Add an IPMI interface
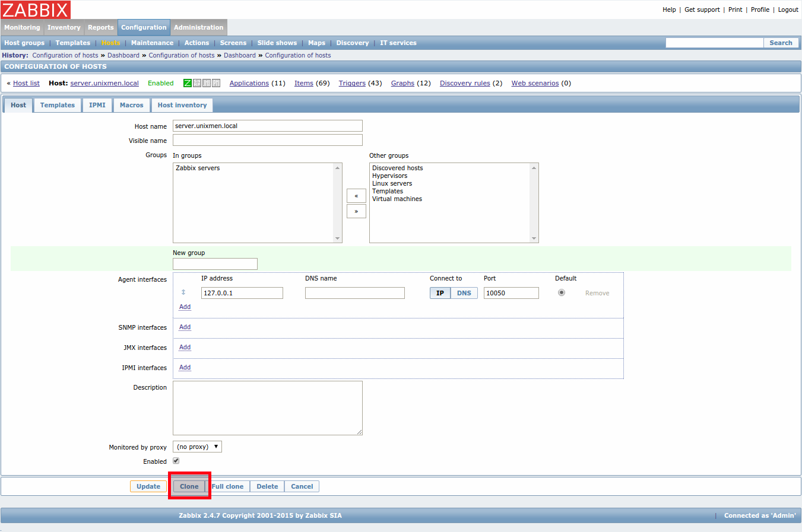Image resolution: width=802 pixels, height=532 pixels. [x=185, y=368]
